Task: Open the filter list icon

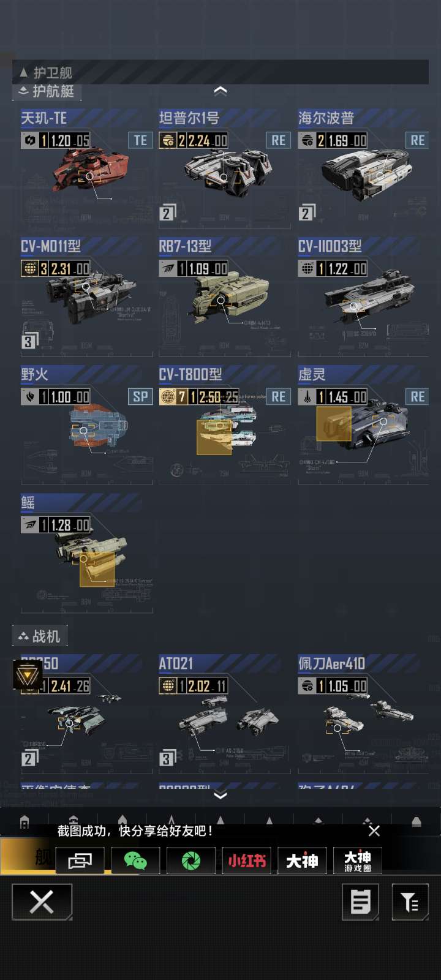Action: (x=410, y=902)
